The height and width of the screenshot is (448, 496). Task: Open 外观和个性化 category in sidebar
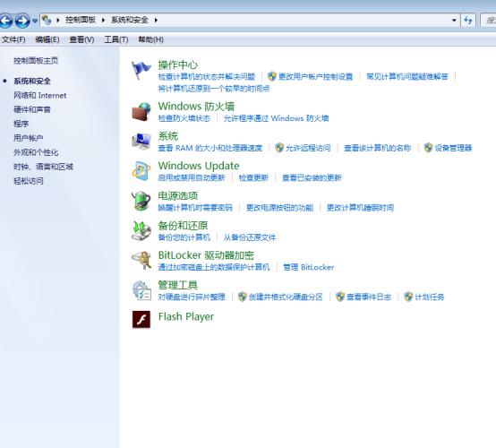[36, 152]
